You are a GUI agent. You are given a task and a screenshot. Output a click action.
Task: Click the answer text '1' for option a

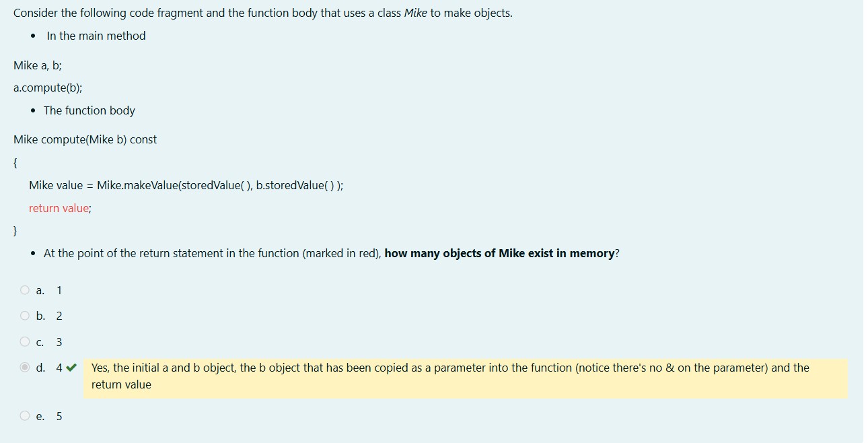[x=59, y=289]
